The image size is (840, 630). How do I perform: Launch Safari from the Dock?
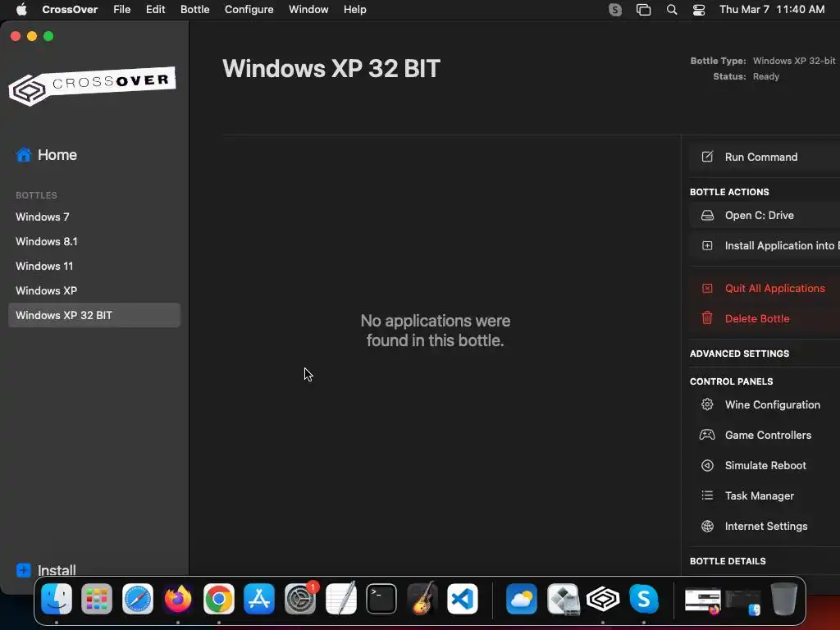click(x=138, y=598)
